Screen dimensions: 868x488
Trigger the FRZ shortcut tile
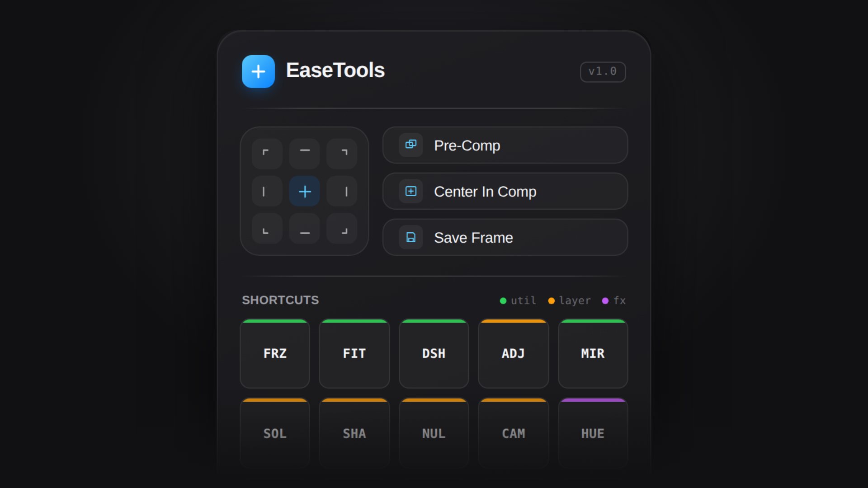click(275, 354)
